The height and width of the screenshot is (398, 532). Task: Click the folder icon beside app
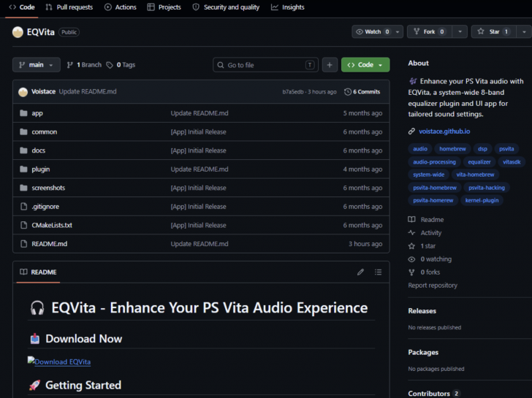click(x=23, y=113)
